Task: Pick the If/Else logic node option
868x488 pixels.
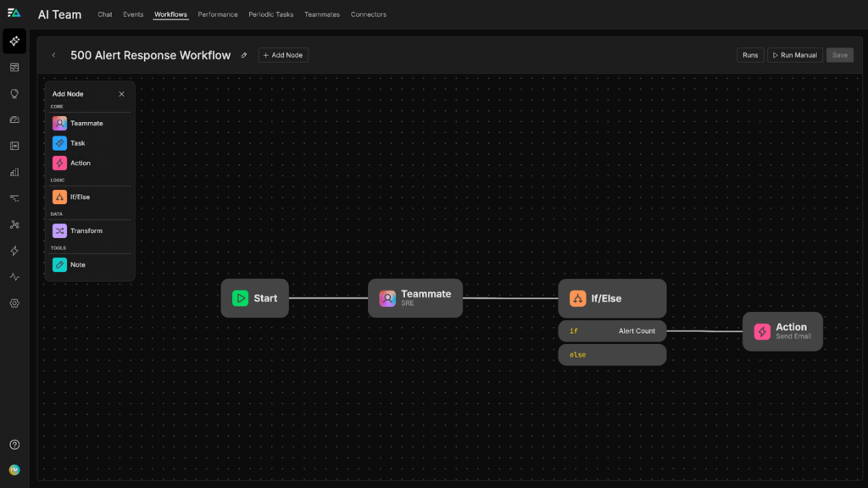Action: click(x=80, y=197)
